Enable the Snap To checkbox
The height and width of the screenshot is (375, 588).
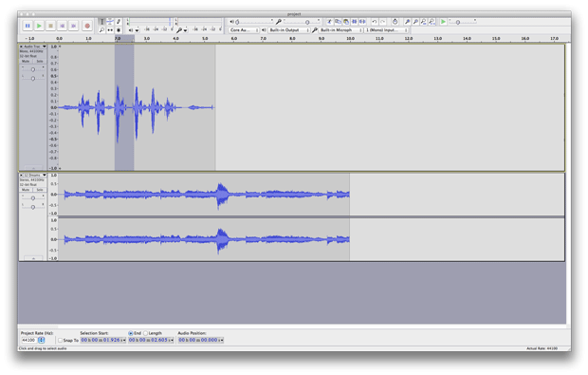60,340
